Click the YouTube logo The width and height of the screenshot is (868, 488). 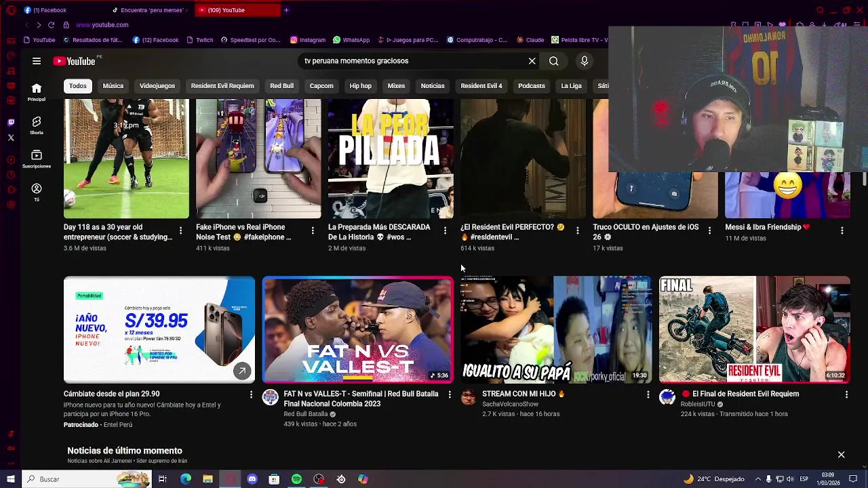75,61
